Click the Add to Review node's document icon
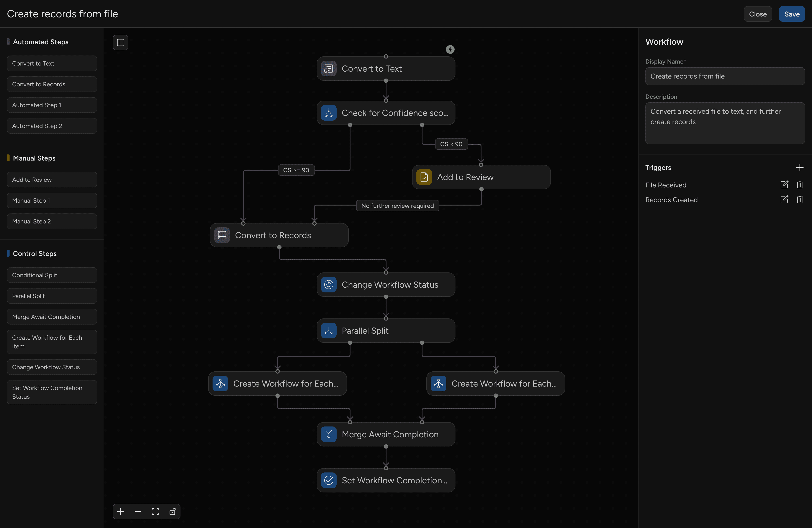The image size is (812, 528). [424, 177]
